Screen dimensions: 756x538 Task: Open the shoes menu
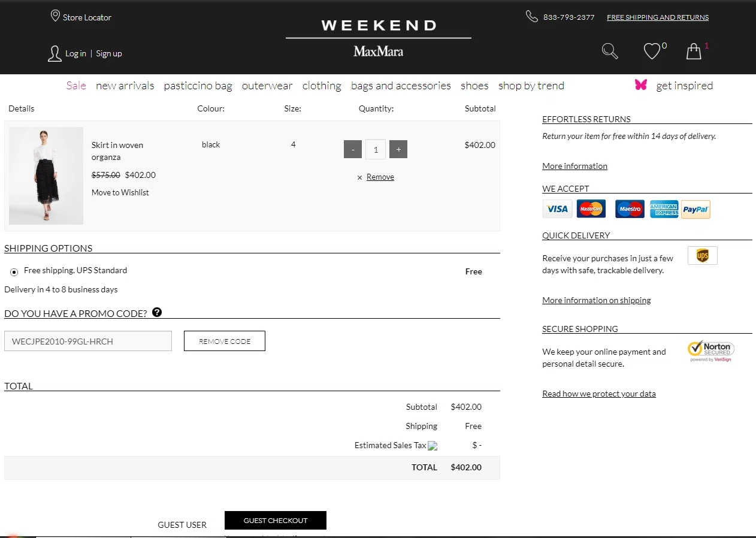(474, 86)
